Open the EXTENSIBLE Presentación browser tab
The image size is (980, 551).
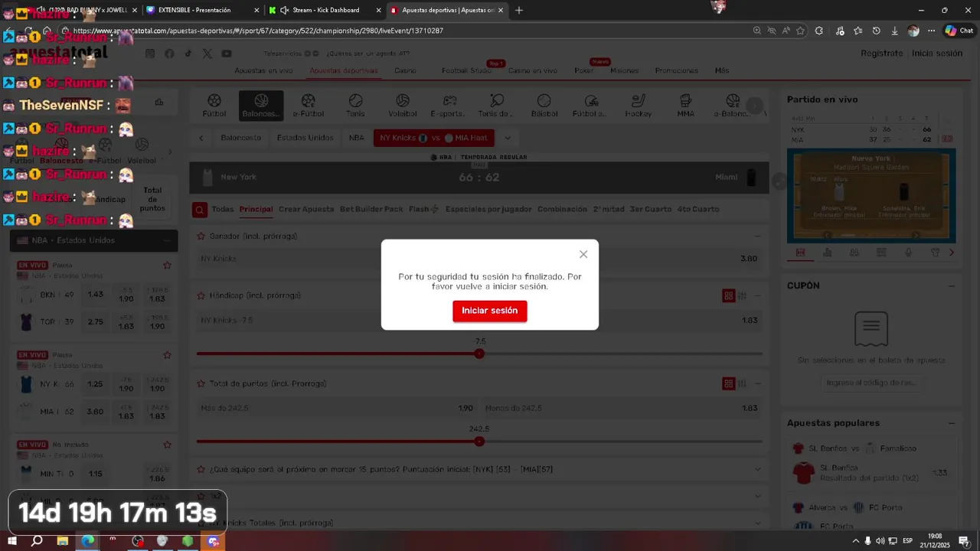[202, 10]
